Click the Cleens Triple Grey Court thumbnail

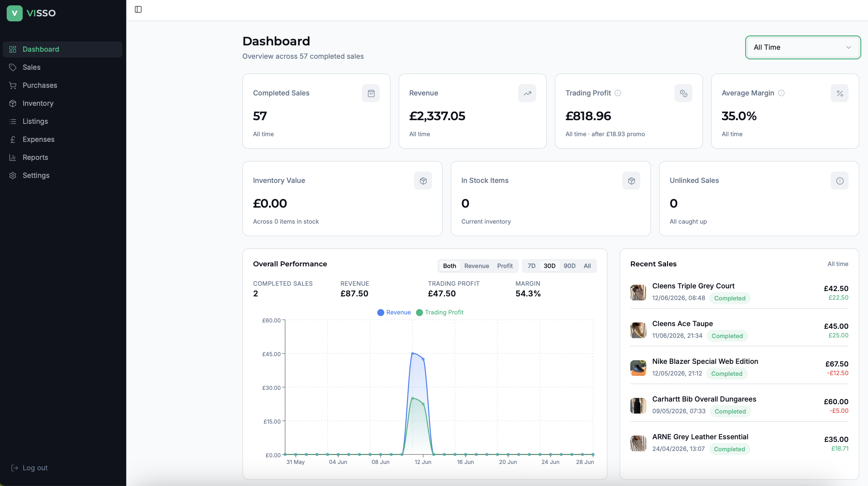[638, 292]
